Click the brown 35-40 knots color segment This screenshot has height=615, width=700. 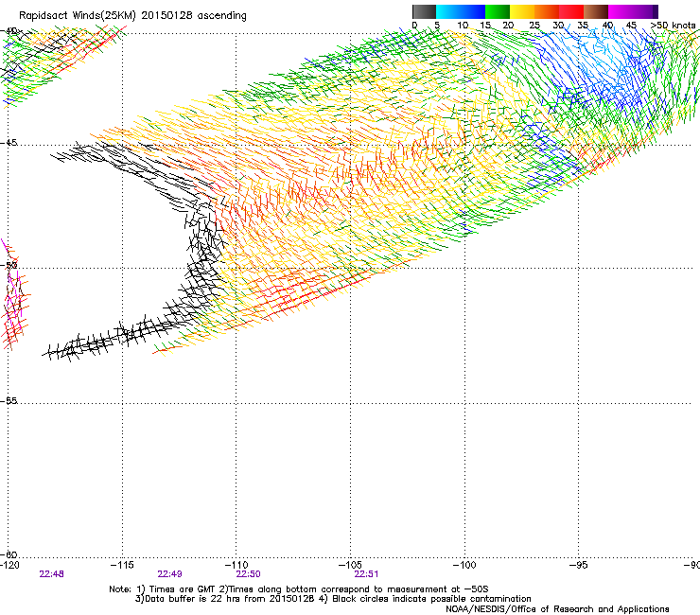coord(596,11)
